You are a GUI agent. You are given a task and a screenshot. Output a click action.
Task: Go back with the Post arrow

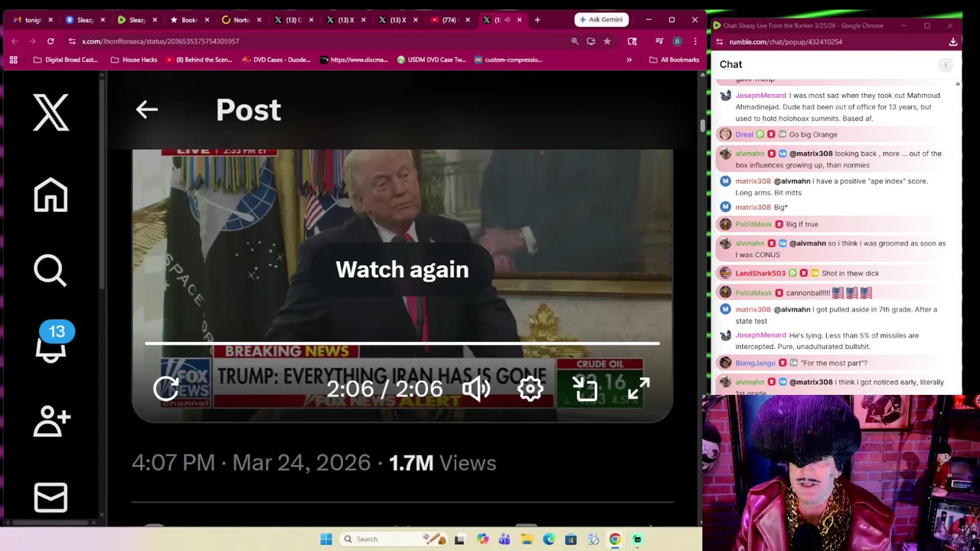pyautogui.click(x=146, y=109)
